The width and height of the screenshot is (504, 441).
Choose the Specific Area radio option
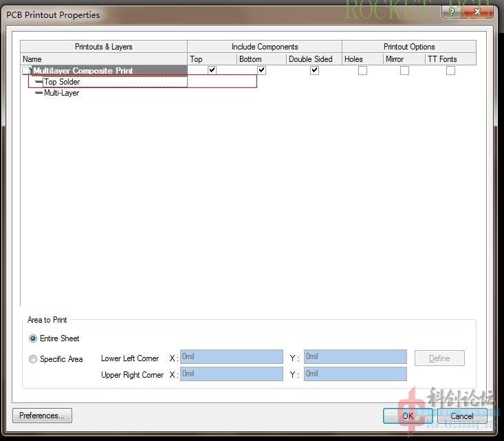point(33,359)
